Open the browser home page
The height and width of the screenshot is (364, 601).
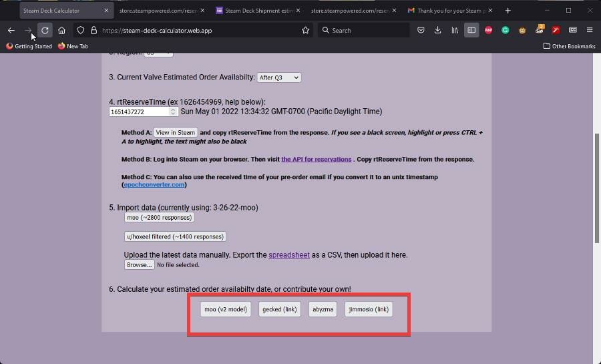point(61,30)
